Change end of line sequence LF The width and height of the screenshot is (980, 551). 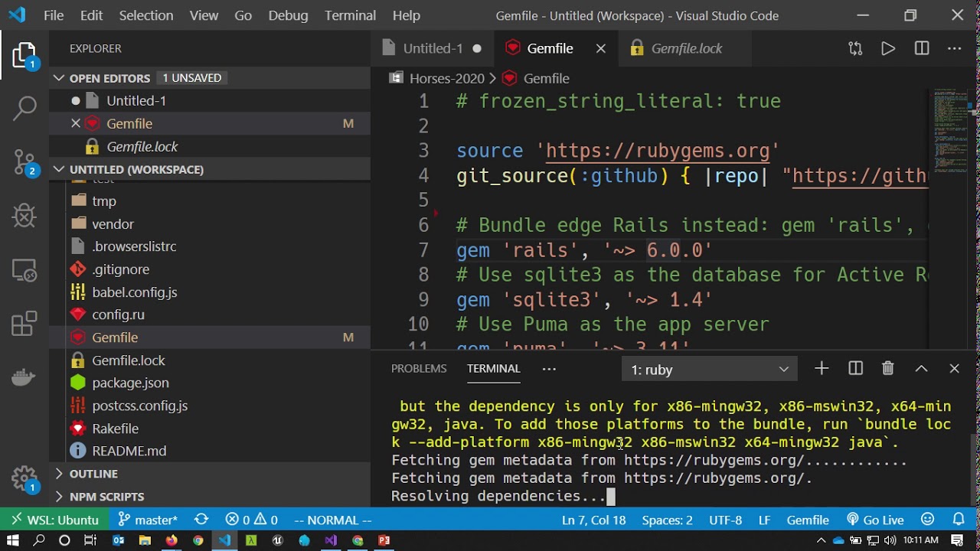pos(764,520)
